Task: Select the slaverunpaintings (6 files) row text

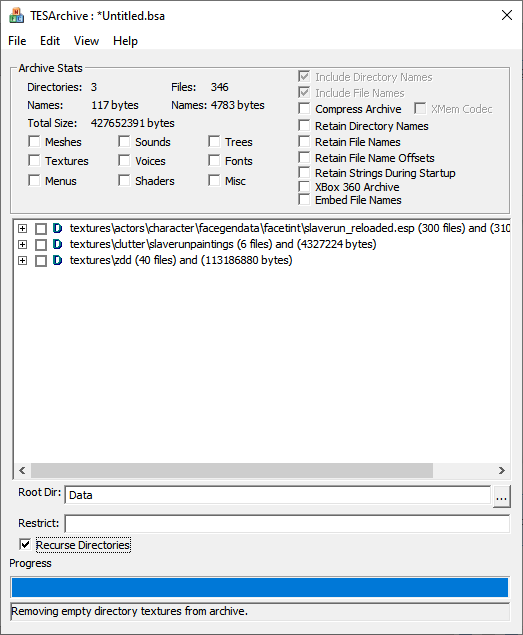Action: [x=223, y=244]
